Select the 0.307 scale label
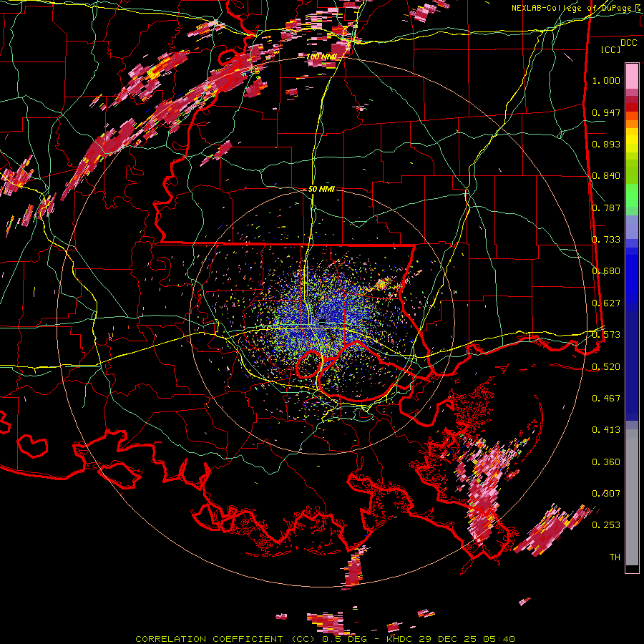 (606, 493)
